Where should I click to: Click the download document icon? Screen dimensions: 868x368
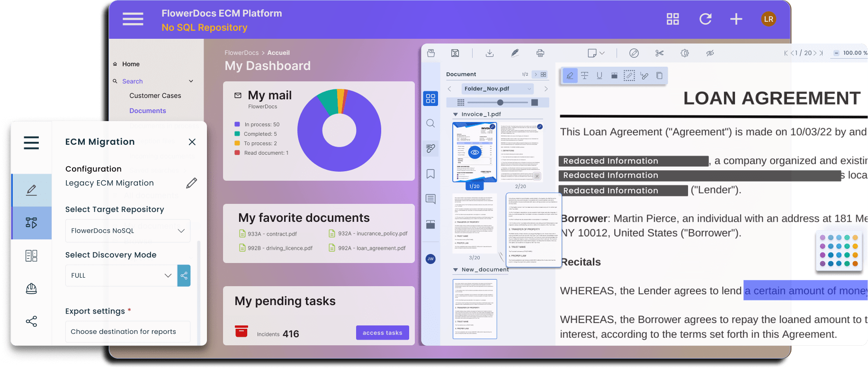(x=490, y=53)
